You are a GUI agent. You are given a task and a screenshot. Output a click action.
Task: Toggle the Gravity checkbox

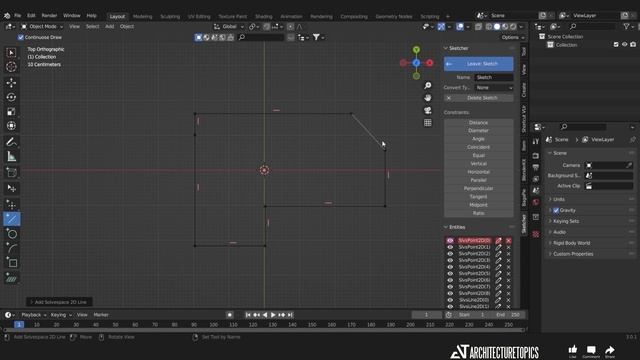point(556,210)
